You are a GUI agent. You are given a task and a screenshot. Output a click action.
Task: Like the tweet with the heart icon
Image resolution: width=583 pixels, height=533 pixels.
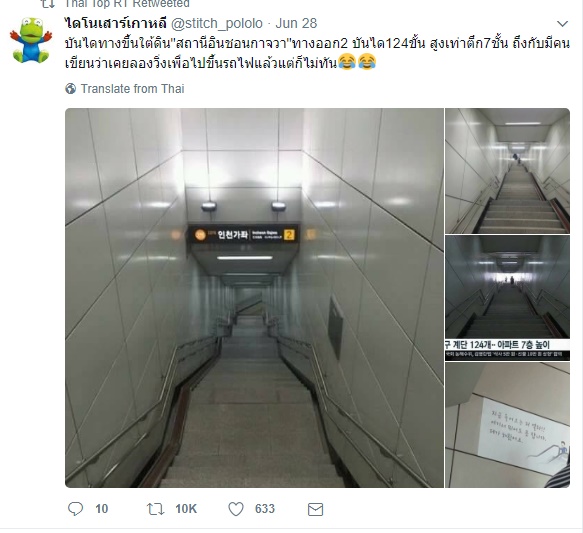pos(236,509)
